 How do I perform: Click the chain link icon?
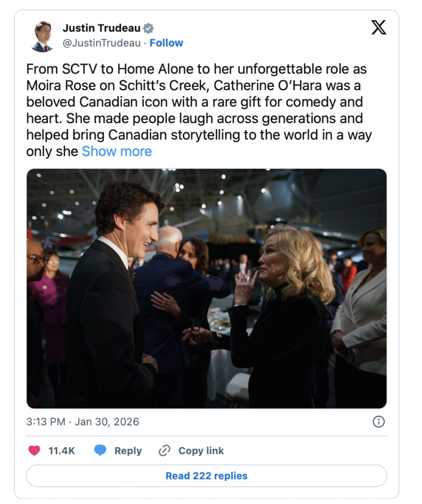pyautogui.click(x=164, y=450)
